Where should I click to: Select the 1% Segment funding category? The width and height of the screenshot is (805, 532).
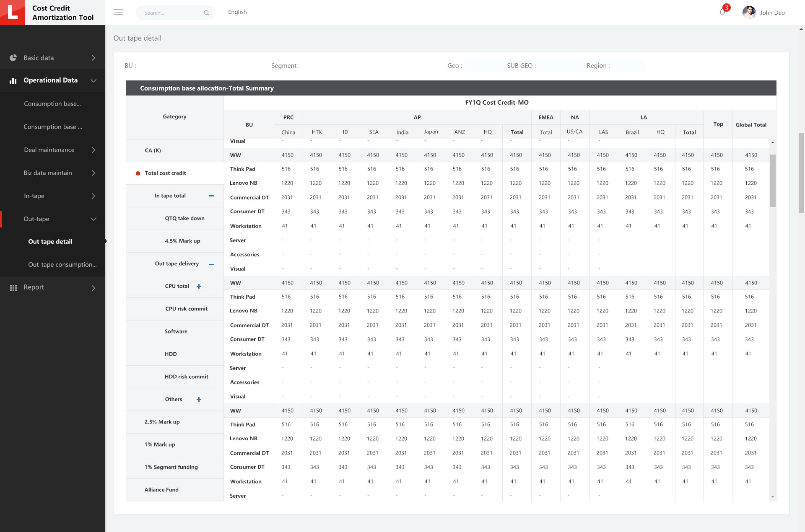(175, 467)
